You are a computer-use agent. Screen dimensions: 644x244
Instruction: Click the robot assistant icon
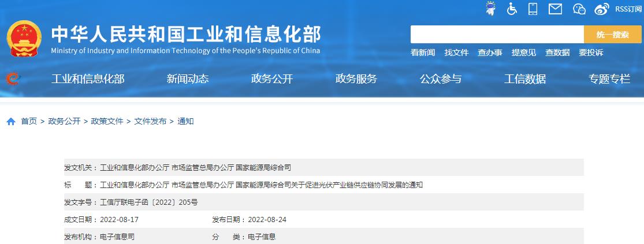pyautogui.click(x=490, y=9)
